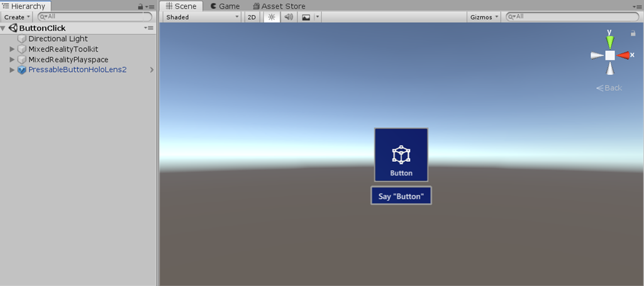Open the Gizmos dropdown menu
Viewport: 644px width, 286px height.
[x=484, y=17]
